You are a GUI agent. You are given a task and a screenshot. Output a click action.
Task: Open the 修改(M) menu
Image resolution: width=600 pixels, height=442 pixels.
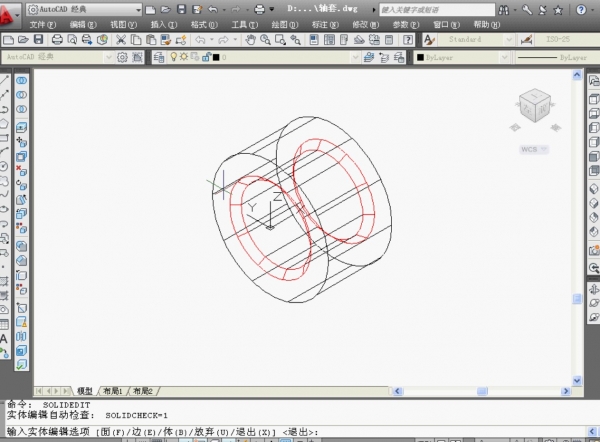(x=365, y=25)
